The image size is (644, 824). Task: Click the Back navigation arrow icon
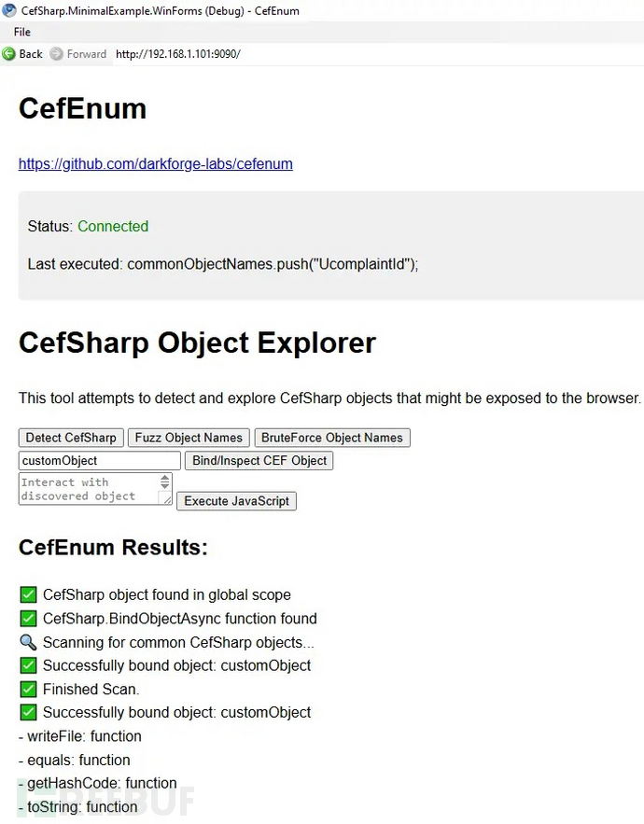click(x=7, y=53)
